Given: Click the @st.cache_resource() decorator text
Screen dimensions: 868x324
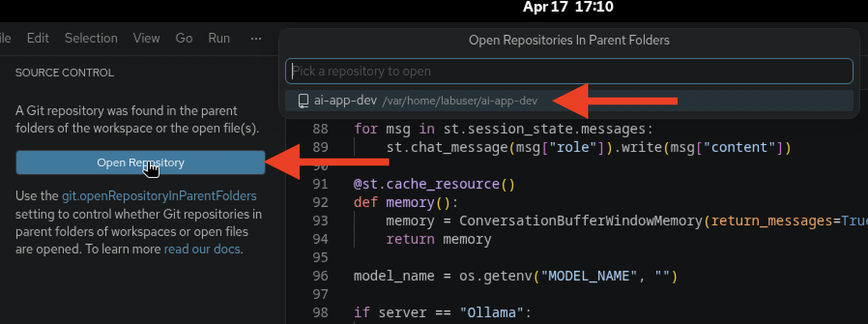Looking at the screenshot, I should 434,184.
